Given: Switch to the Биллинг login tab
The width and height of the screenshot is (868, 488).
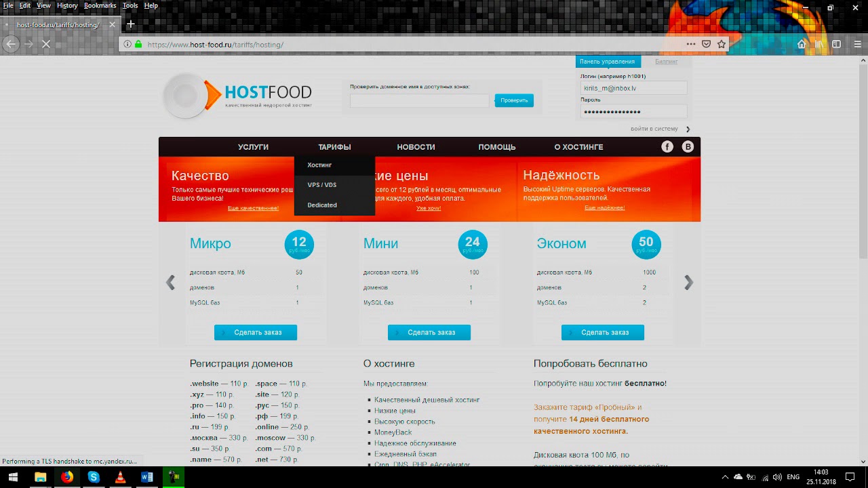Looking at the screenshot, I should 667,62.
